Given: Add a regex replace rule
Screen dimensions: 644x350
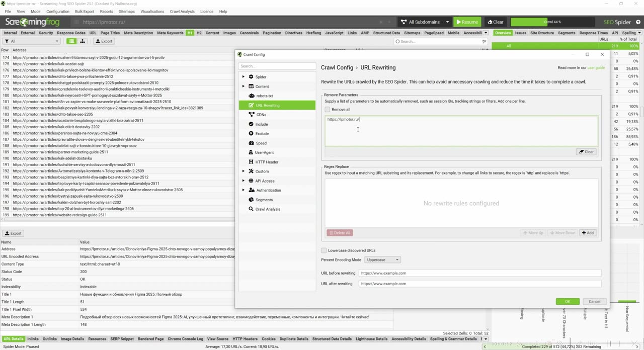Looking at the screenshot, I should (588, 233).
